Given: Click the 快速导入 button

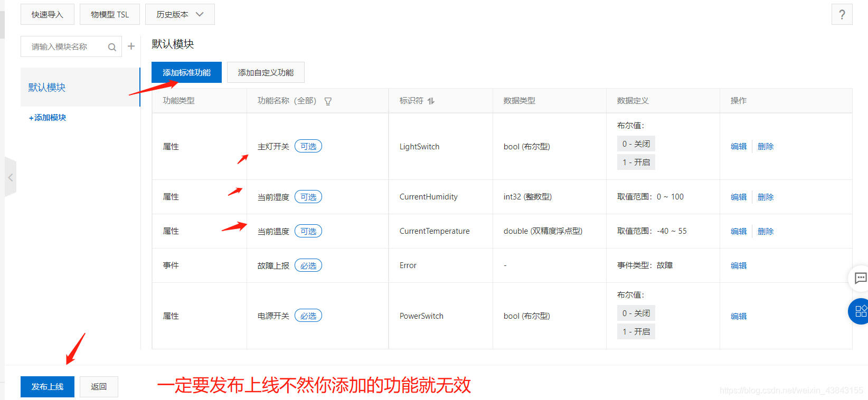Looking at the screenshot, I should (48, 14).
